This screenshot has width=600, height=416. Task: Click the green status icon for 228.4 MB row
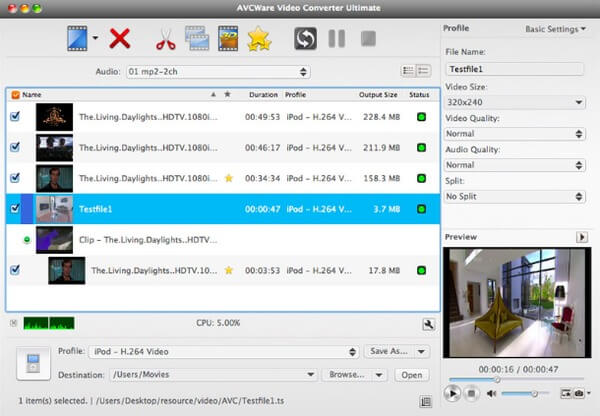point(421,117)
